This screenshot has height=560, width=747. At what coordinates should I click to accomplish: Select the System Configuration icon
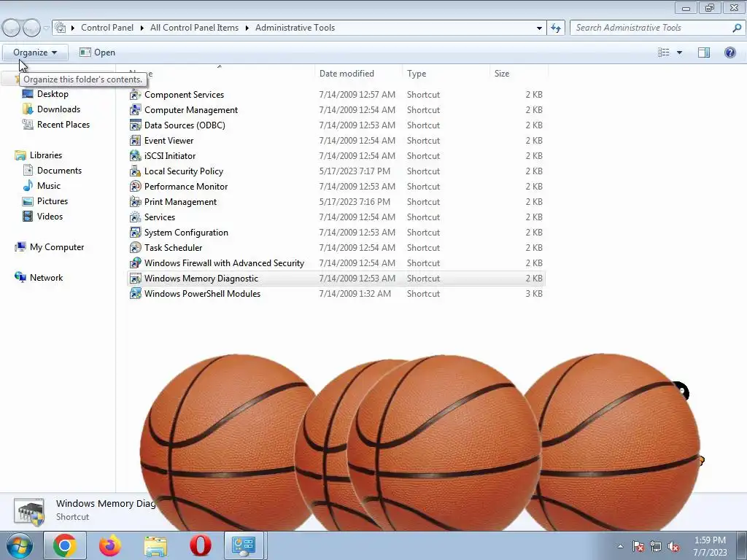coord(135,233)
